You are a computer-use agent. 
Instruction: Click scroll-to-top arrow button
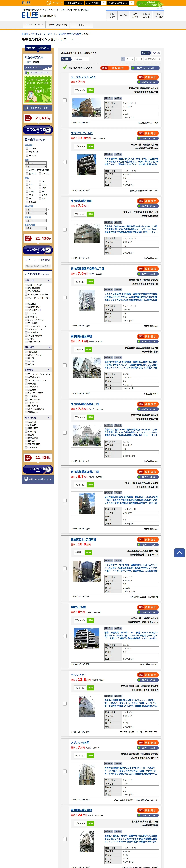[x=179, y=553]
